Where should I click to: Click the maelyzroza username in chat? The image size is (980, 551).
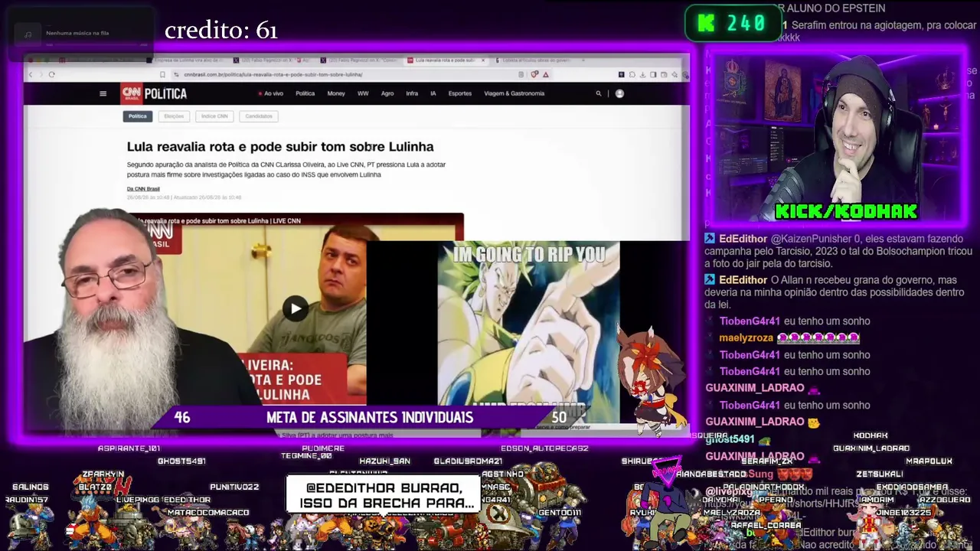[746, 338]
